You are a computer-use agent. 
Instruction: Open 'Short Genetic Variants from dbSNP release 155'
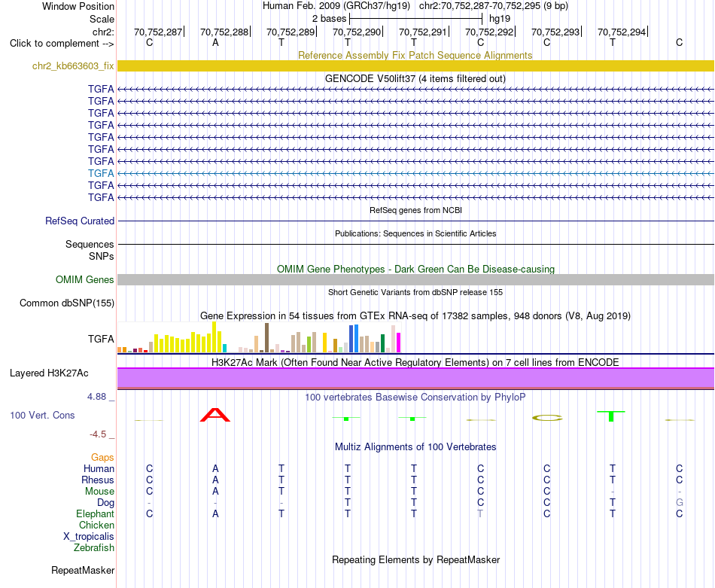tap(415, 292)
